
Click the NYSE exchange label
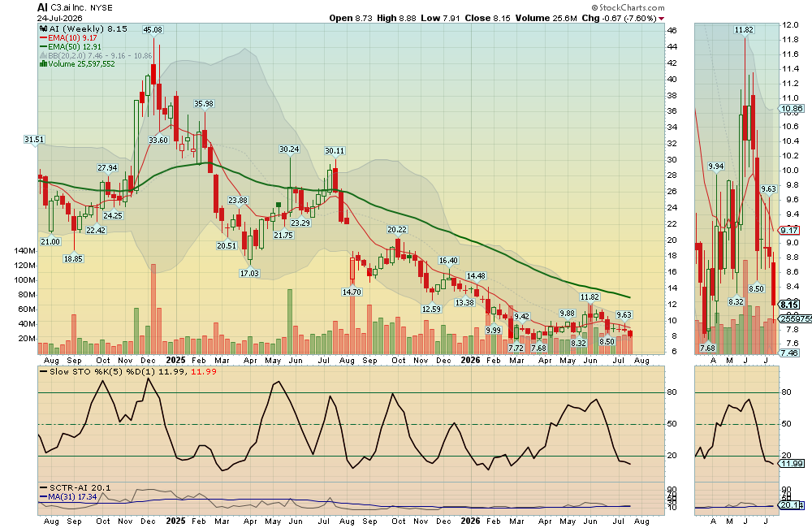101,8
